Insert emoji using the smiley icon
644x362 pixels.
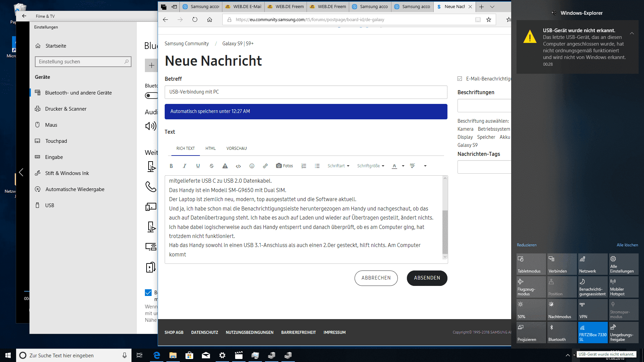(x=252, y=166)
